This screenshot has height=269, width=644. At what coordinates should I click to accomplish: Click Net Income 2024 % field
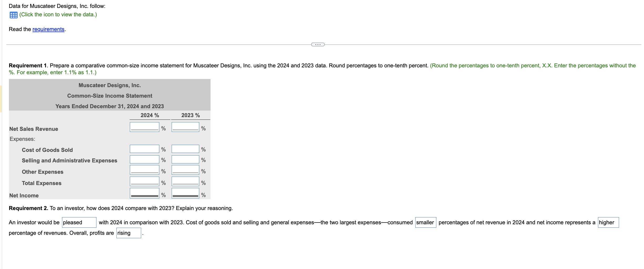[145, 193]
